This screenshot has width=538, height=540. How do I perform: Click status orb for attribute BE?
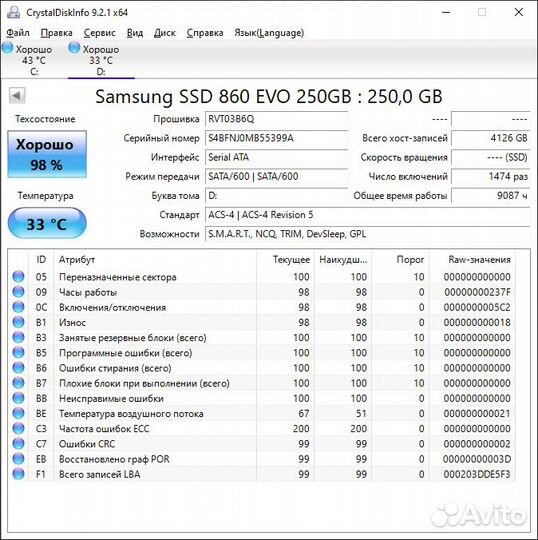click(x=18, y=413)
